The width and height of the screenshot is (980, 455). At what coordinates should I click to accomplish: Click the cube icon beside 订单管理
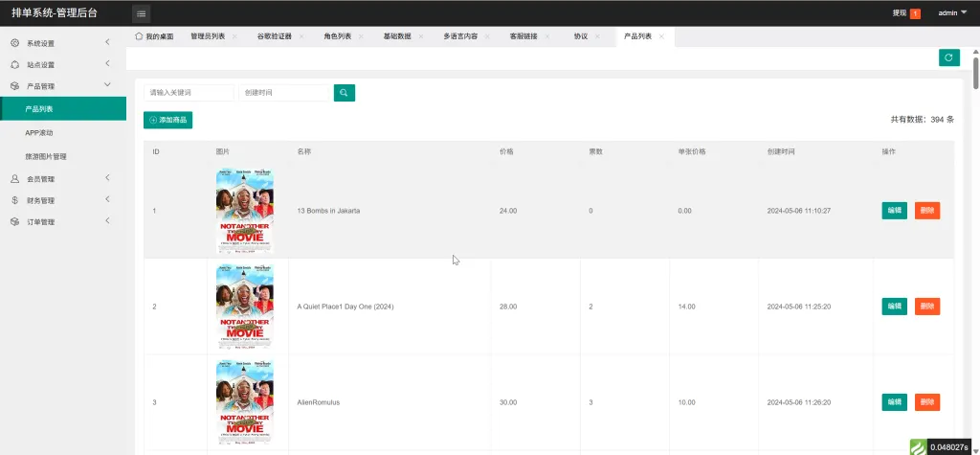15,221
